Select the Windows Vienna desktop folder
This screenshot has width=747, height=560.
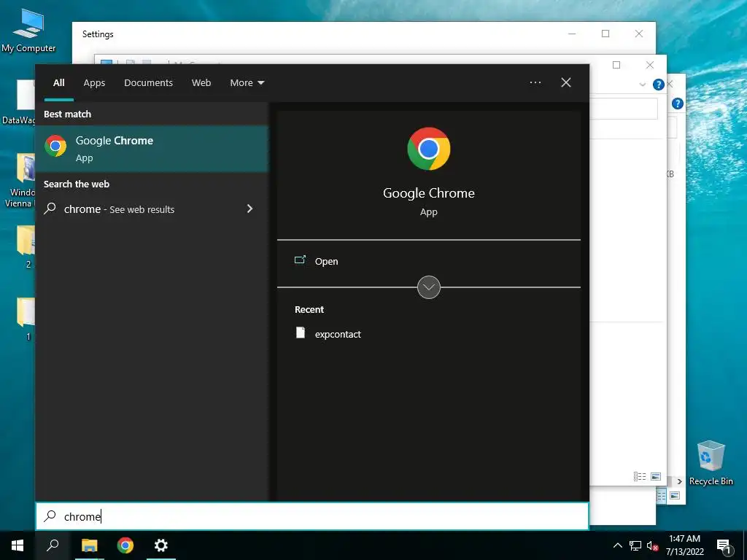(x=20, y=180)
